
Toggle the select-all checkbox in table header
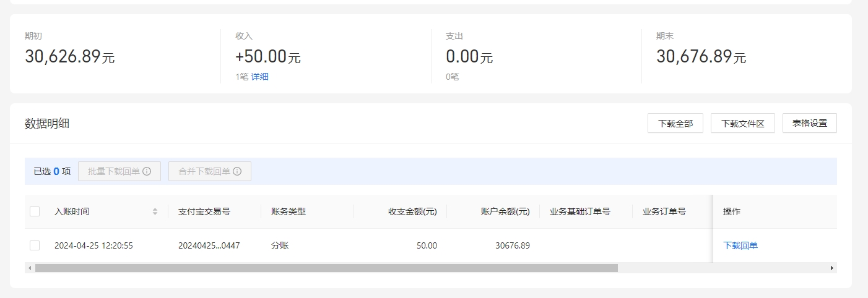pos(35,211)
